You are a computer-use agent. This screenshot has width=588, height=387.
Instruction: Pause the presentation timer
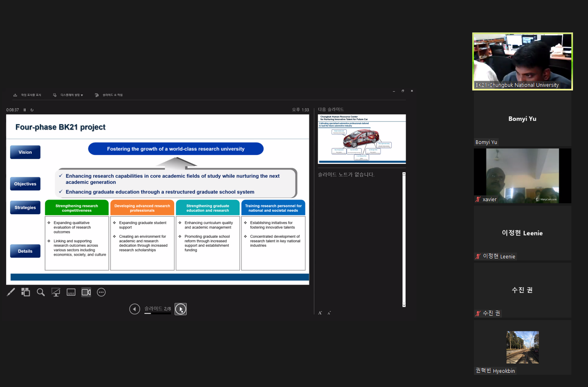25,110
